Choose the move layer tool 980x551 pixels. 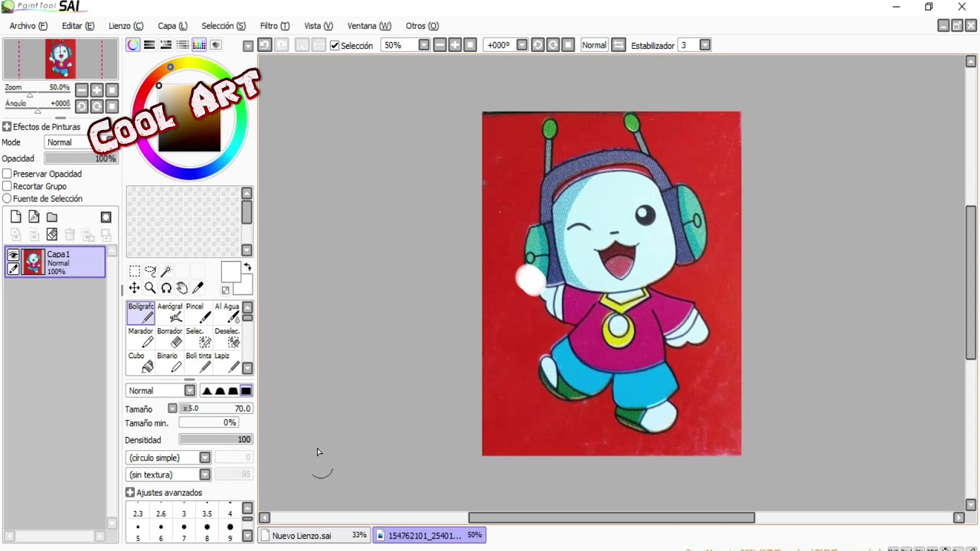[x=135, y=288]
